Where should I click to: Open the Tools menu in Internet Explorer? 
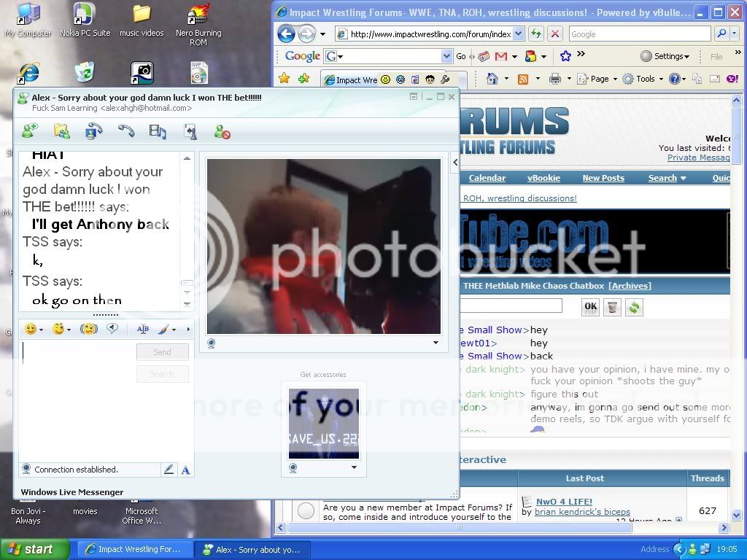pos(644,79)
